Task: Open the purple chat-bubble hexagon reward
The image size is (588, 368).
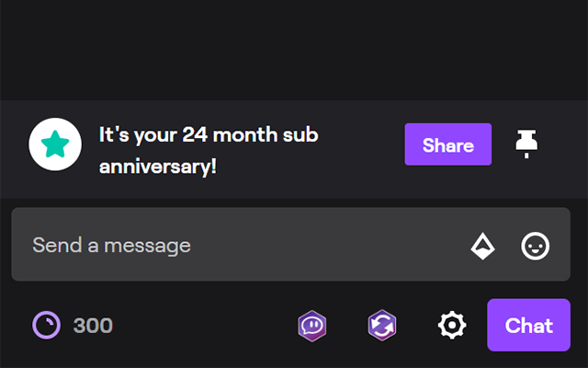Action: pyautogui.click(x=312, y=326)
